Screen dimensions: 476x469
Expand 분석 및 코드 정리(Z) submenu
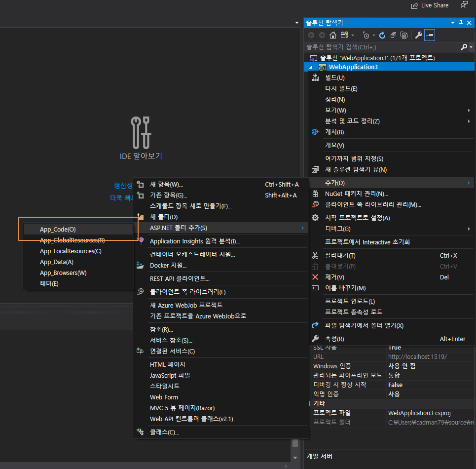(x=391, y=121)
